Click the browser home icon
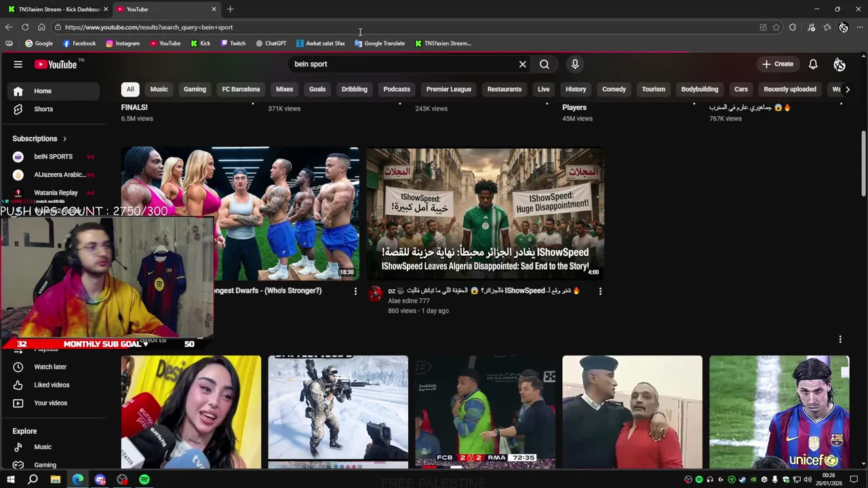Viewport: 868px width, 488px height. pos(41,27)
